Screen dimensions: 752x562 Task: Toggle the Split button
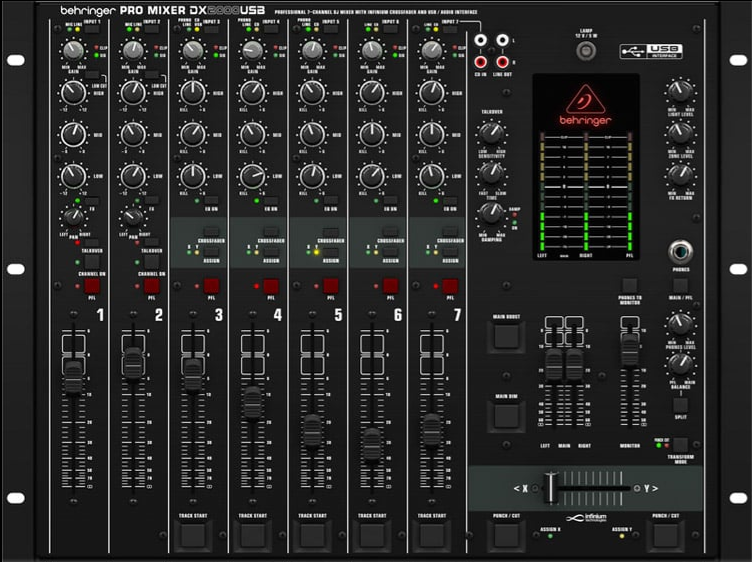pos(680,406)
